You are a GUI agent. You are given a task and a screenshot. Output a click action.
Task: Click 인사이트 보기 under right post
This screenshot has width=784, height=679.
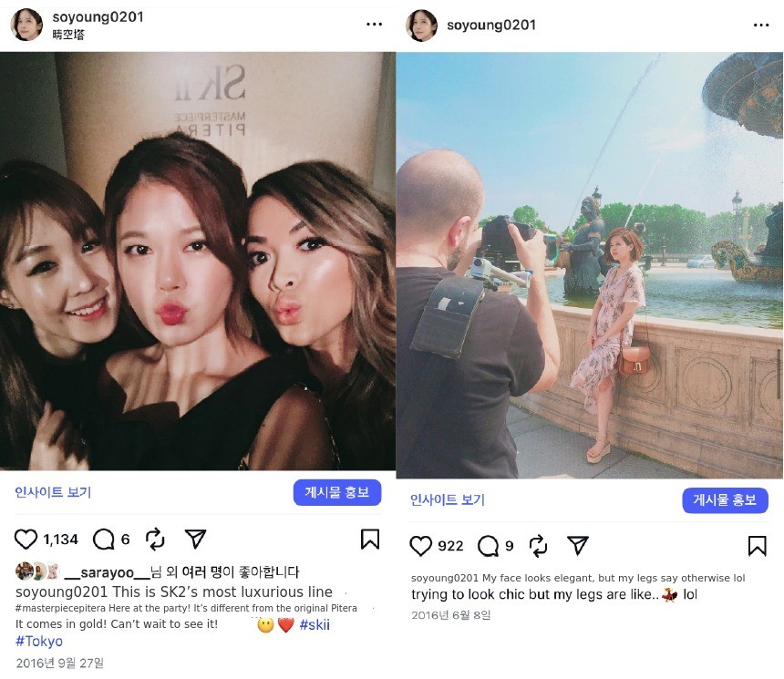(448, 499)
